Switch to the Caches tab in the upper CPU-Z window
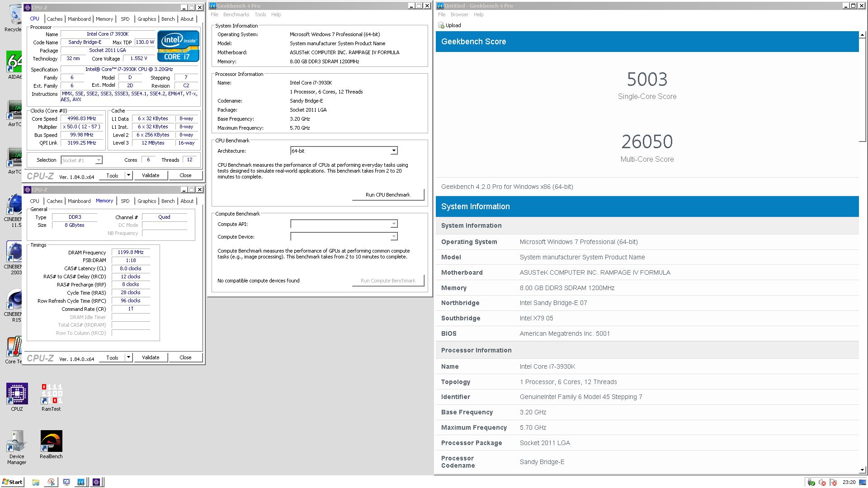Image resolution: width=868 pixels, height=488 pixels. 55,19
